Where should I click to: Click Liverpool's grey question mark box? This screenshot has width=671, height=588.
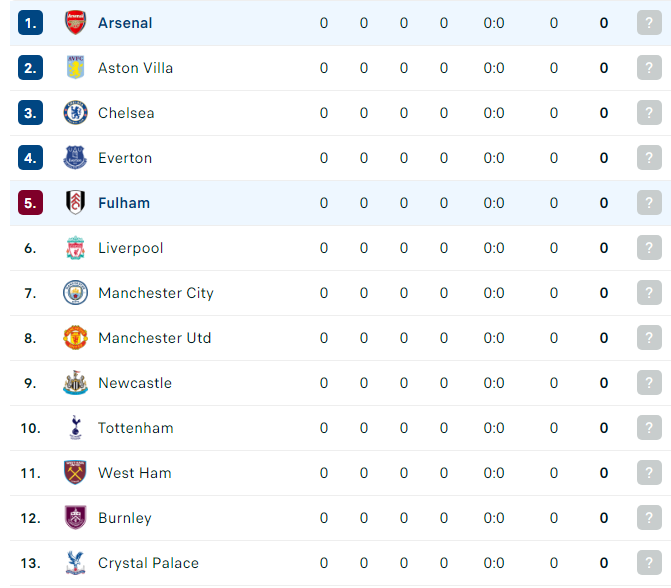pos(649,248)
